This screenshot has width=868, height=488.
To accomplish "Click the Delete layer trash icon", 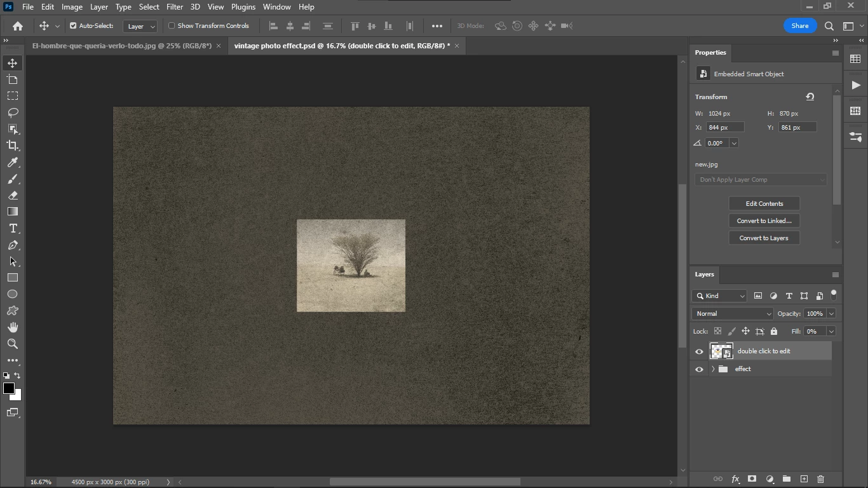I will click(x=820, y=479).
